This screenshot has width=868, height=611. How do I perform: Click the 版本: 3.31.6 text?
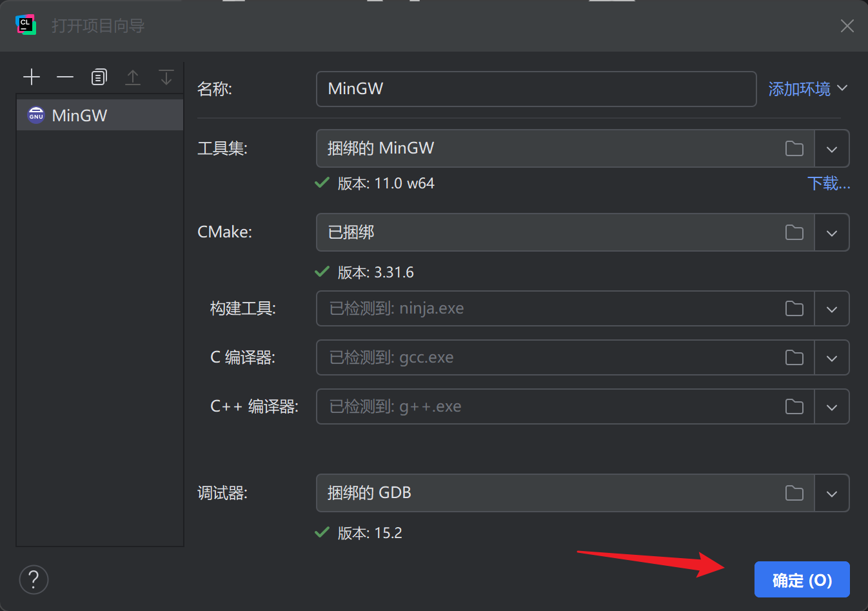click(x=375, y=272)
